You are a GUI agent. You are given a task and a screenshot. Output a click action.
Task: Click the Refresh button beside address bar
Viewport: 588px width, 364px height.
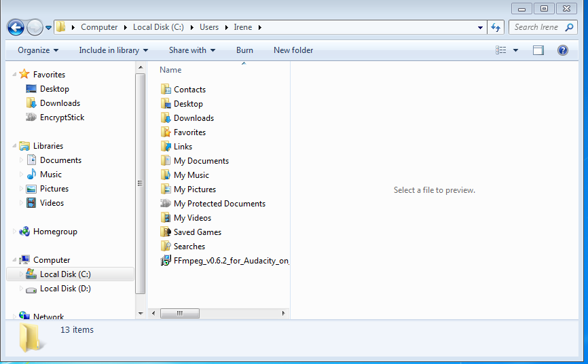click(496, 27)
